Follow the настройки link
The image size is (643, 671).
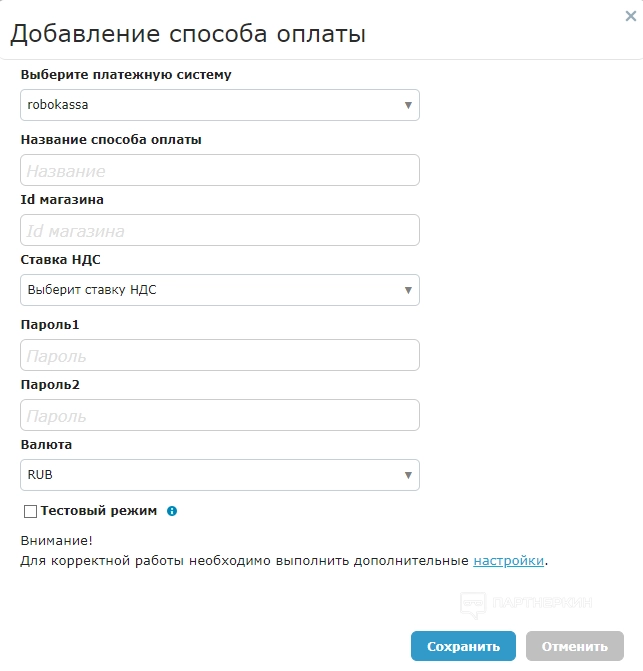(x=508, y=561)
